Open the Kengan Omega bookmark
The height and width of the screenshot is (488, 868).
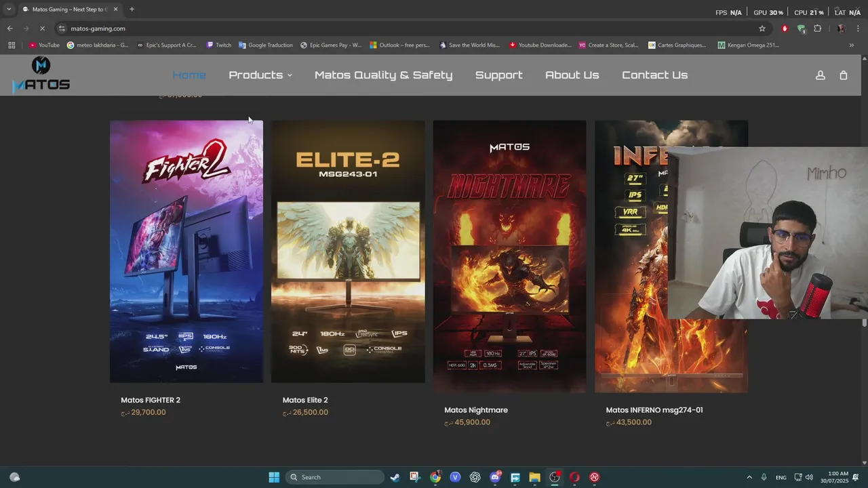[x=748, y=45]
